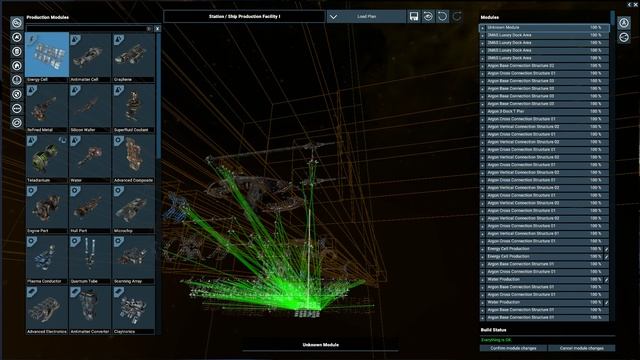Click the Teladianium thumbnail's top-right small icon
The height and width of the screenshot is (360, 640).
[62, 140]
